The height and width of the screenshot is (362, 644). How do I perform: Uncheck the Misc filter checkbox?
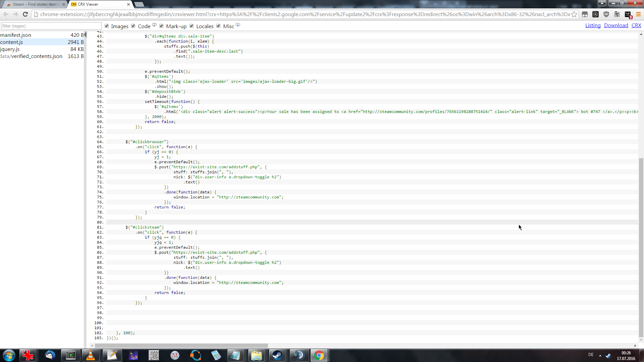(x=218, y=26)
